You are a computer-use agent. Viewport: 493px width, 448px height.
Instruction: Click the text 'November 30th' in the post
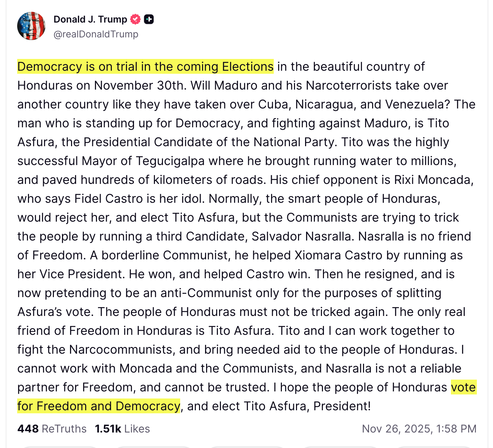[x=140, y=86]
